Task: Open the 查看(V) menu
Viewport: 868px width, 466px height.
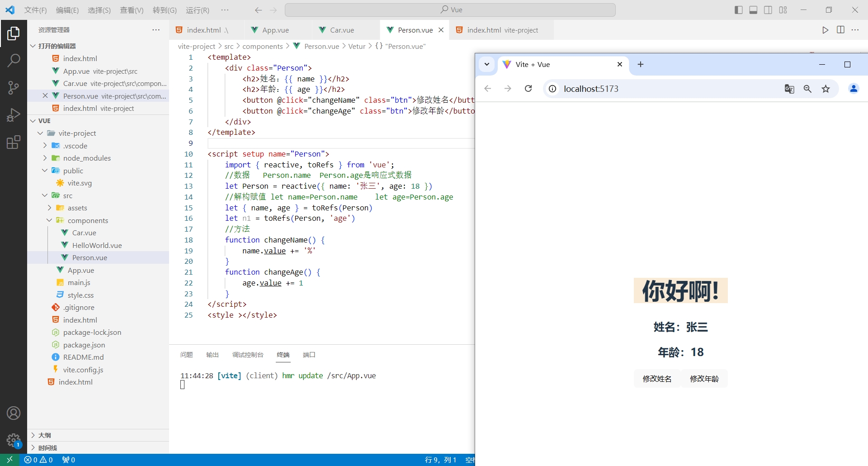Action: (132, 10)
